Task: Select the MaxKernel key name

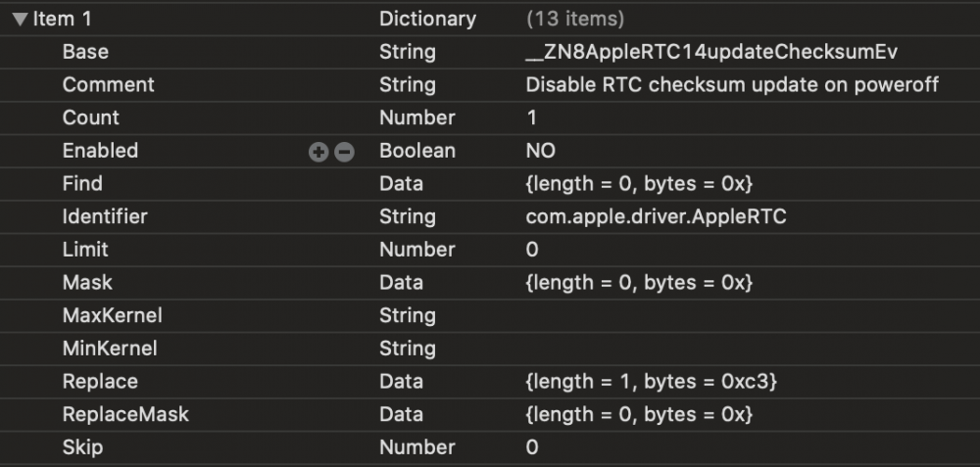Action: 113,316
